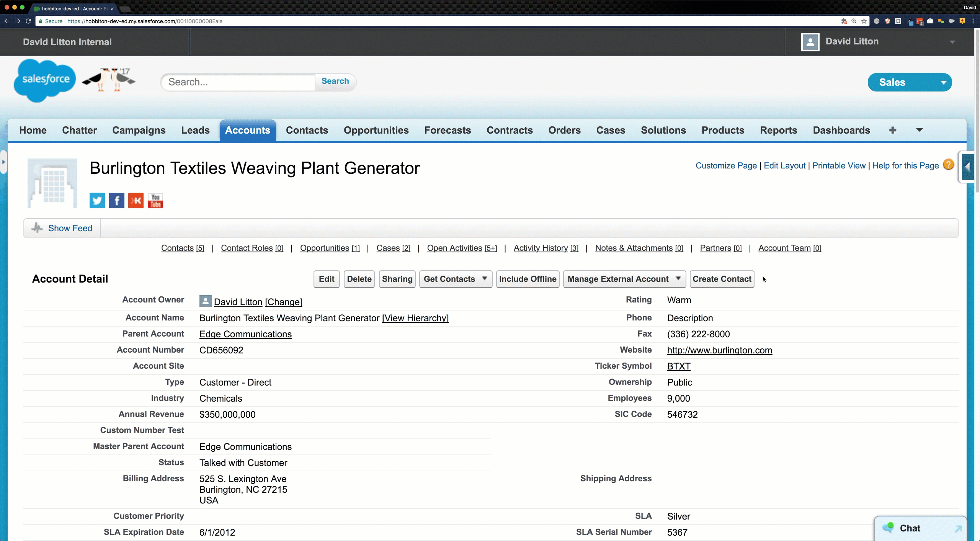Image resolution: width=980 pixels, height=541 pixels.
Task: Click in the Search input field
Action: (x=238, y=82)
